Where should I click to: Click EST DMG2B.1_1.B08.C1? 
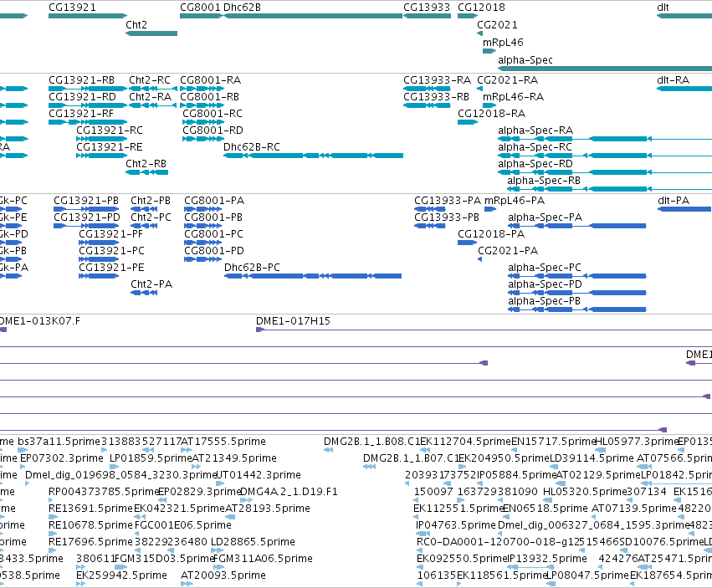click(371, 442)
